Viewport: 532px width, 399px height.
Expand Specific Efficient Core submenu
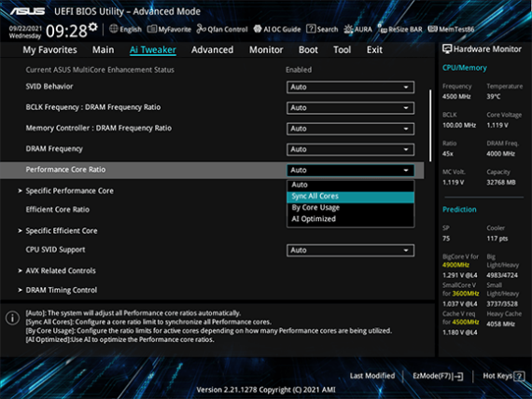62,231
